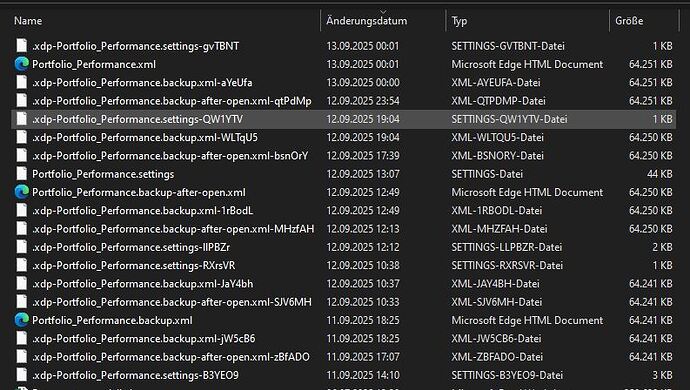Click Edge icon of Portfolio_Performance.xml
The height and width of the screenshot is (390, 690).
point(22,64)
